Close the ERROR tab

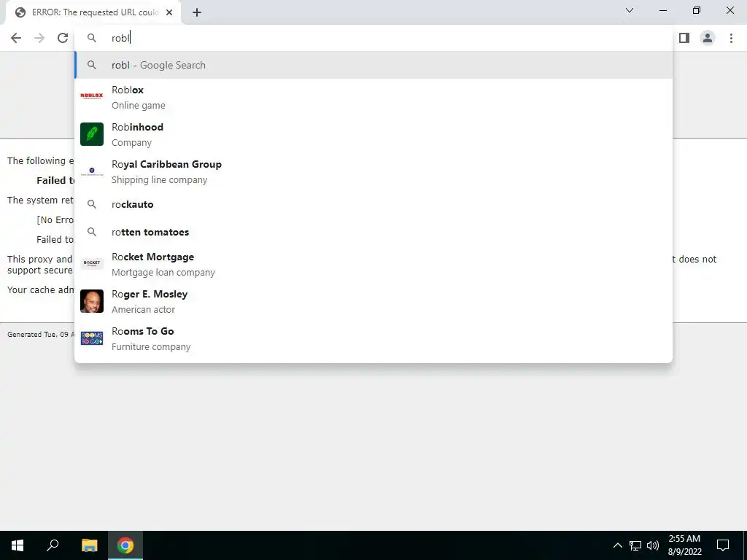click(x=169, y=12)
